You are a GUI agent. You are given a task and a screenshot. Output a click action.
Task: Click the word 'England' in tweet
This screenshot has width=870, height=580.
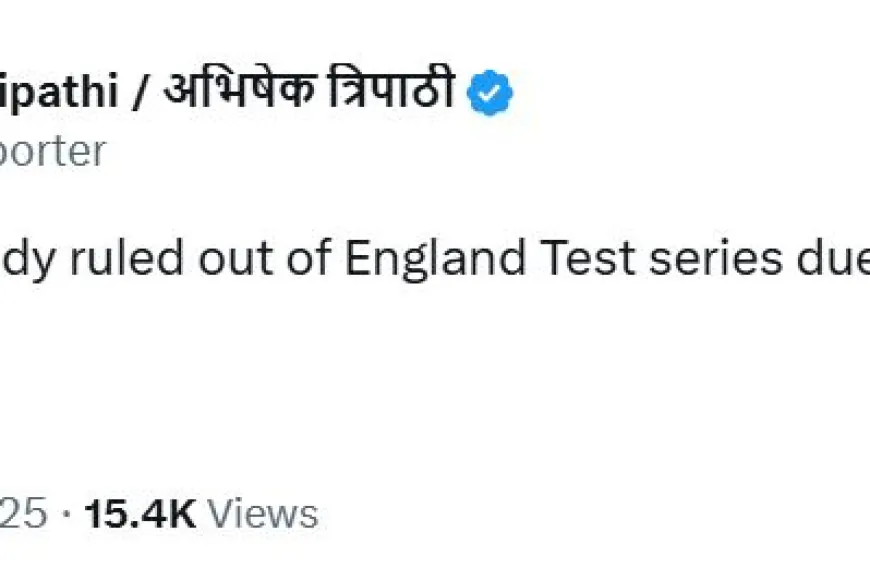435,258
